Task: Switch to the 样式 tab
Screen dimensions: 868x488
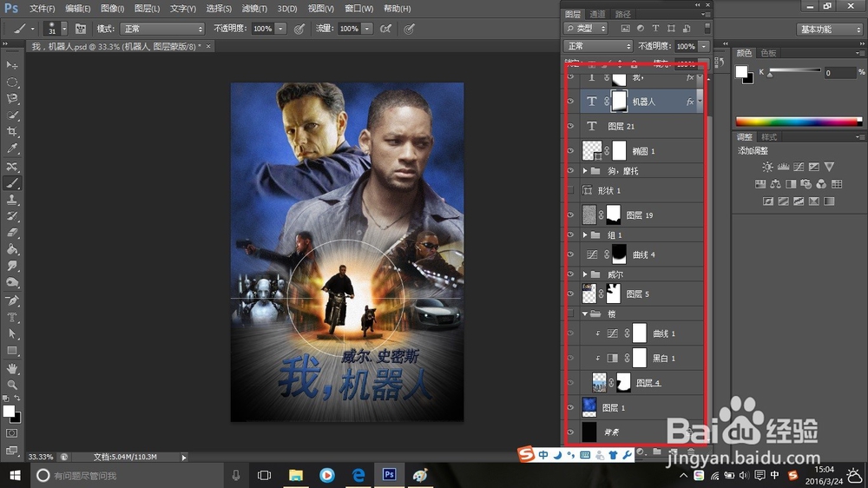Action: pos(769,137)
